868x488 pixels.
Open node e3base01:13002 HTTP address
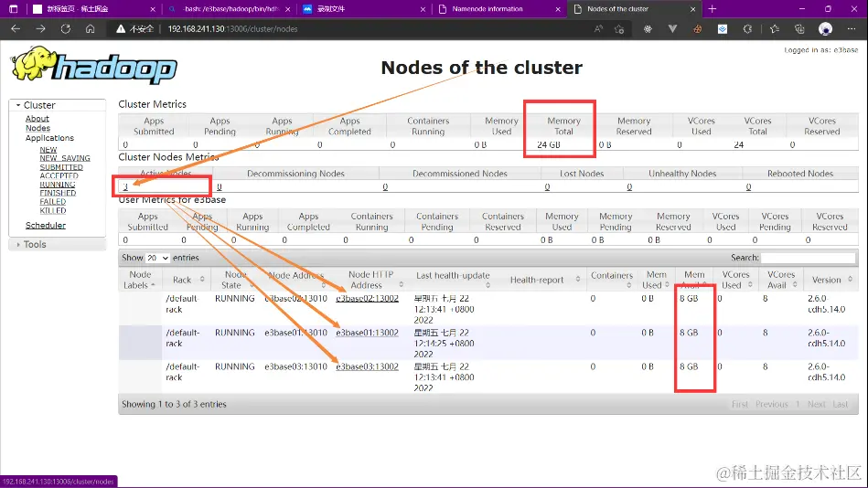pos(367,333)
